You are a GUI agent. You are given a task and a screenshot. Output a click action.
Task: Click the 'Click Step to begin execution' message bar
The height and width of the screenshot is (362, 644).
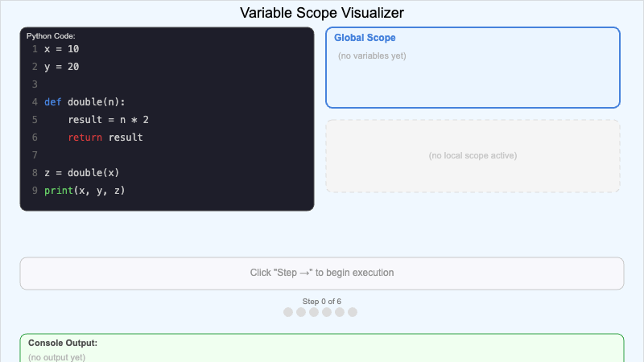pyautogui.click(x=322, y=273)
